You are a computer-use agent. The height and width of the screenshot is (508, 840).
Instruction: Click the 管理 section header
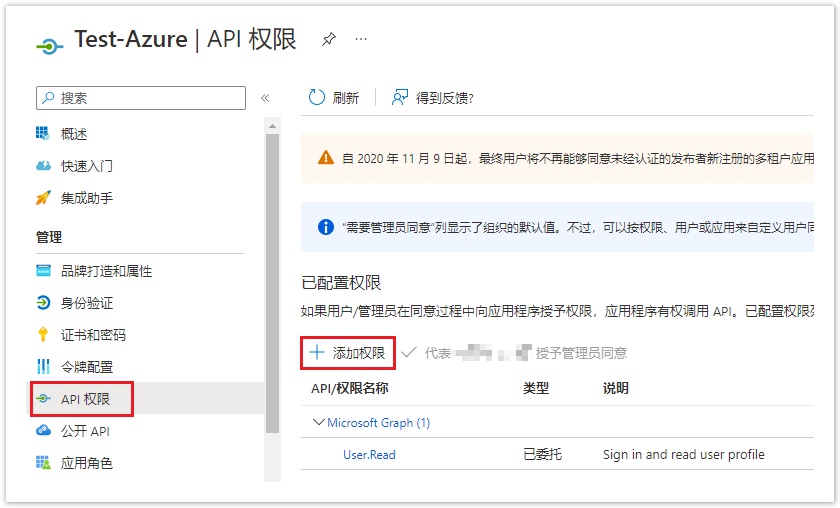(x=49, y=237)
